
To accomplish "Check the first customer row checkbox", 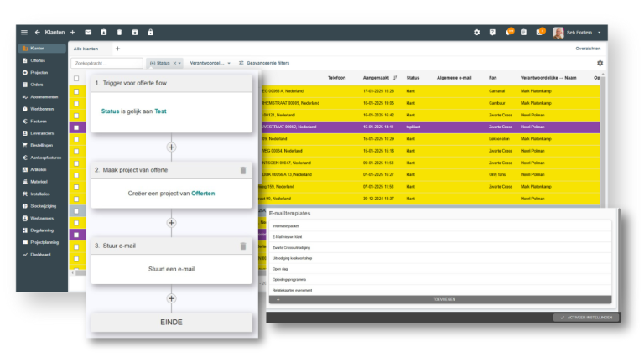I will (x=76, y=90).
